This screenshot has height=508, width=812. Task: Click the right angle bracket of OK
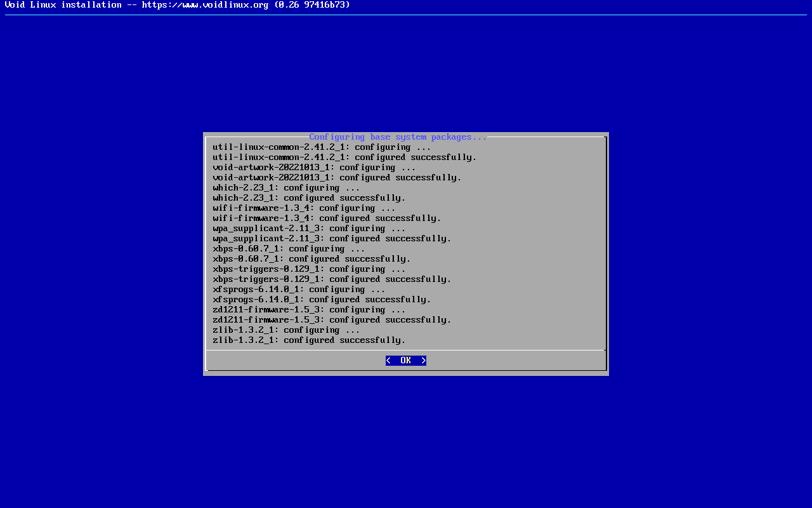(x=423, y=361)
